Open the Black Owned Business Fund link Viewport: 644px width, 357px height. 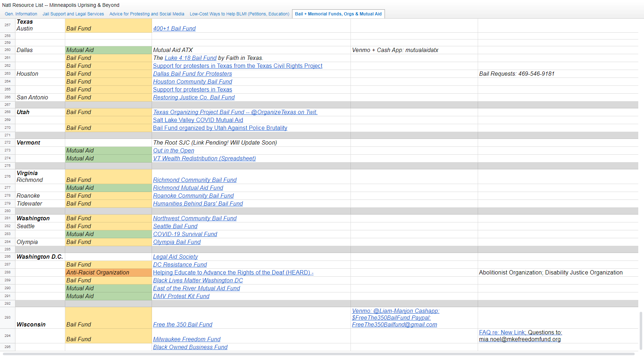click(190, 347)
